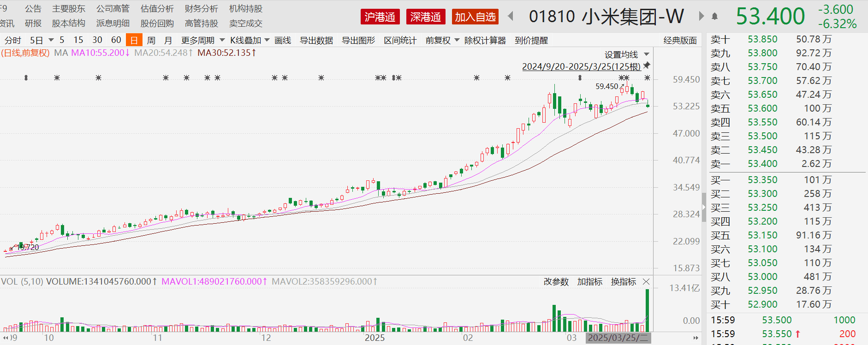Click the next stock right arrow
The height and width of the screenshot is (345, 868).
tap(702, 17)
